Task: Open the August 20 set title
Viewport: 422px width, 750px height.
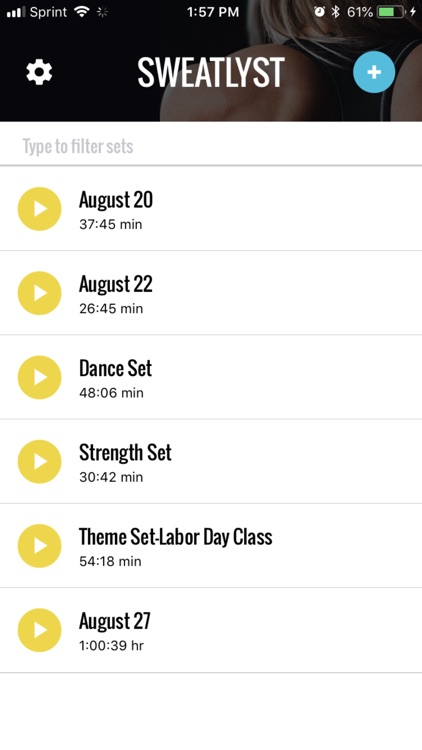Action: [116, 200]
